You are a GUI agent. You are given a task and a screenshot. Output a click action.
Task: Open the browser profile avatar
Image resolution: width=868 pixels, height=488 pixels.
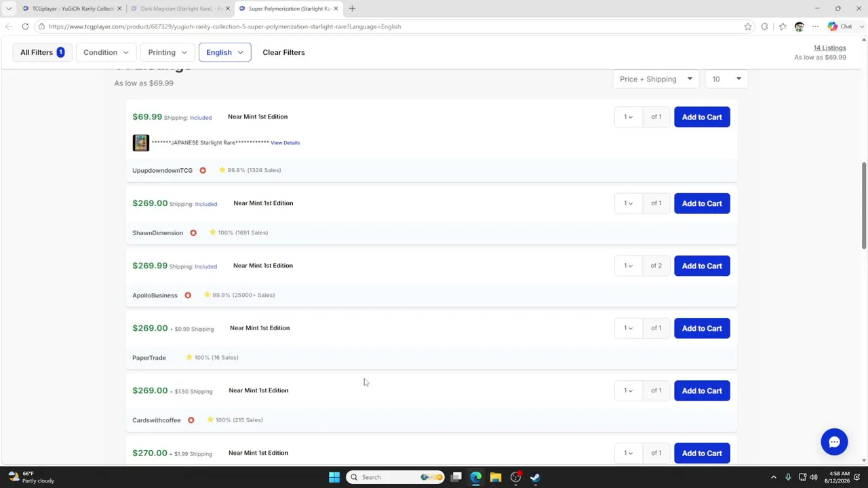pyautogui.click(x=799, y=26)
